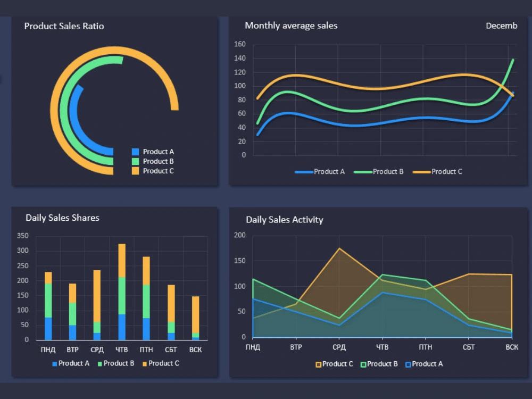Screen dimensions: 532x399
Task: Click the green Product B legend marker
Action: pyautogui.click(x=136, y=161)
